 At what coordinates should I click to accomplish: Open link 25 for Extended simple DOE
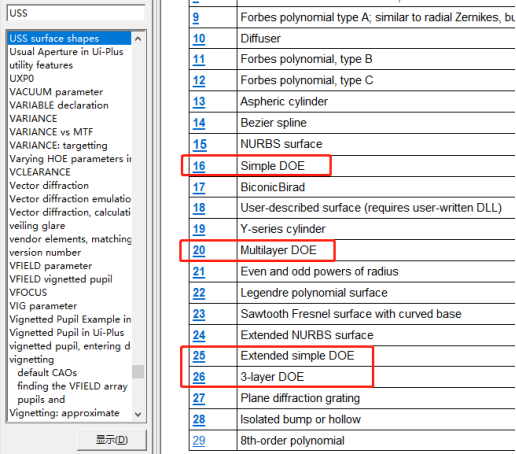(199, 356)
